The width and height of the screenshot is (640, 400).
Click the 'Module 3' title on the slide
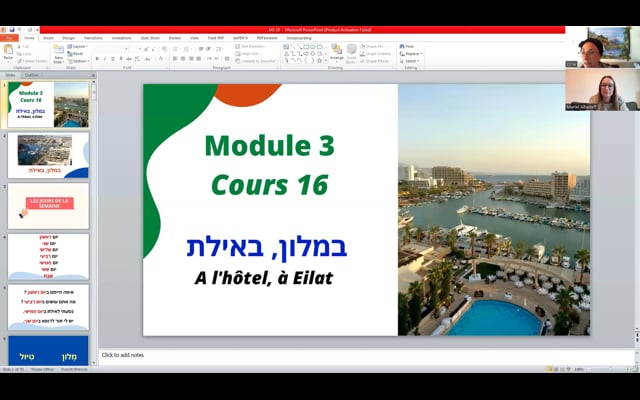(x=269, y=146)
